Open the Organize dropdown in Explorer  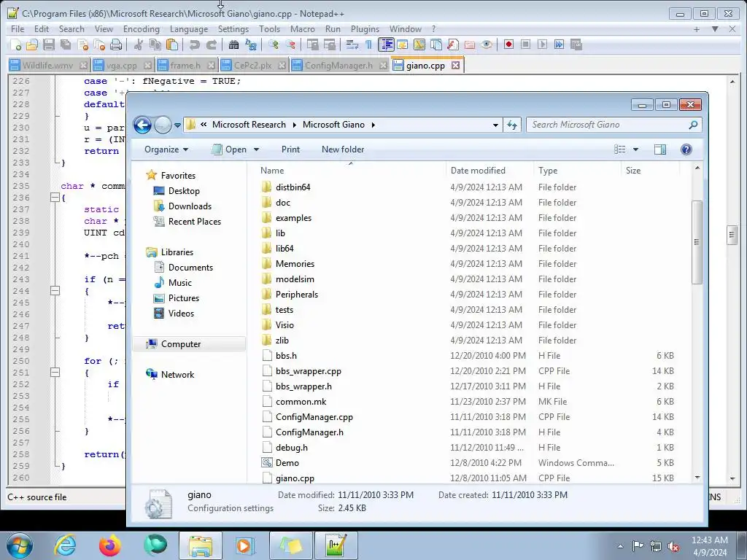click(166, 149)
